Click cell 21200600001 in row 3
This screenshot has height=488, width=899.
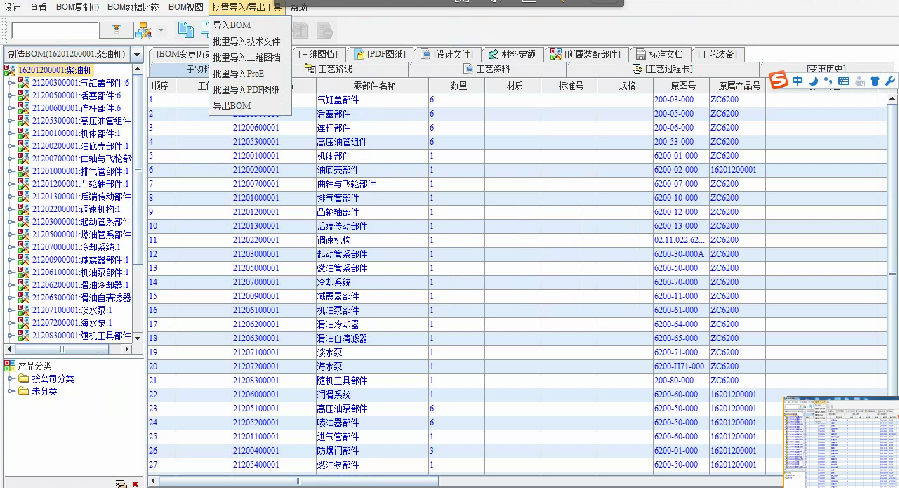[256, 128]
